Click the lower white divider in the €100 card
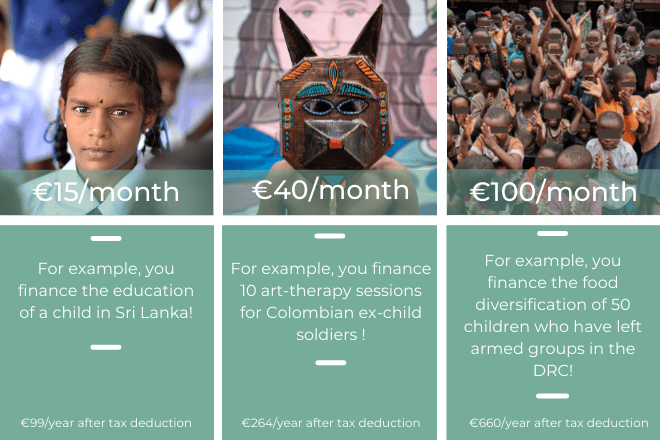 point(553,395)
